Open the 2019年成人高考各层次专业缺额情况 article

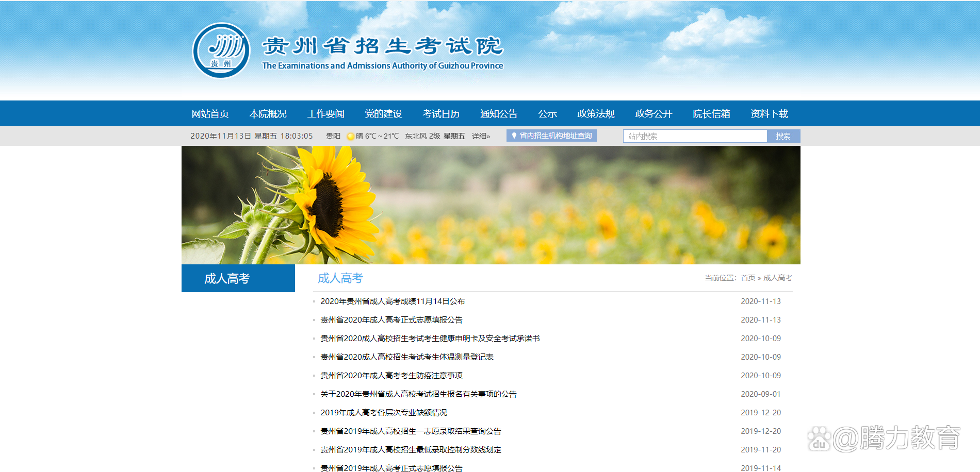tap(384, 412)
